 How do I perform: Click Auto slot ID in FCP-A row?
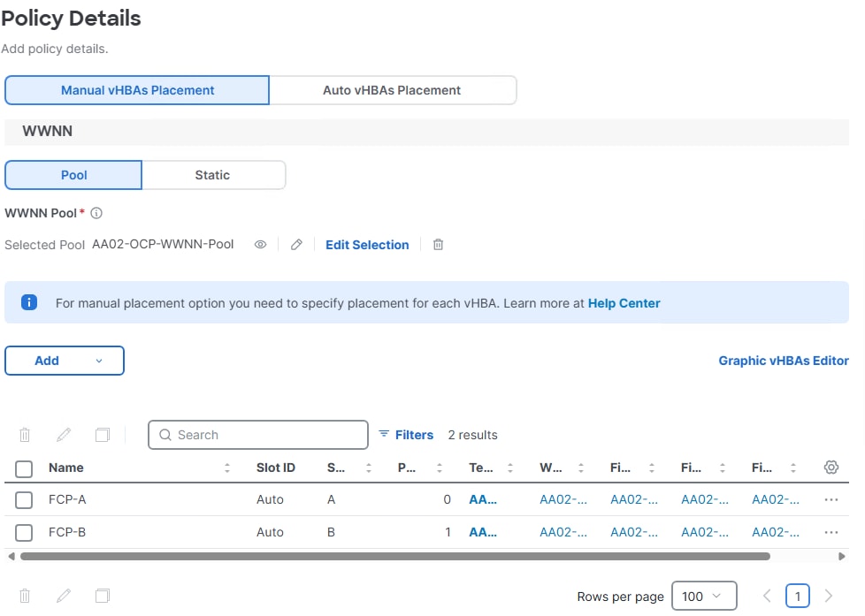[270, 499]
